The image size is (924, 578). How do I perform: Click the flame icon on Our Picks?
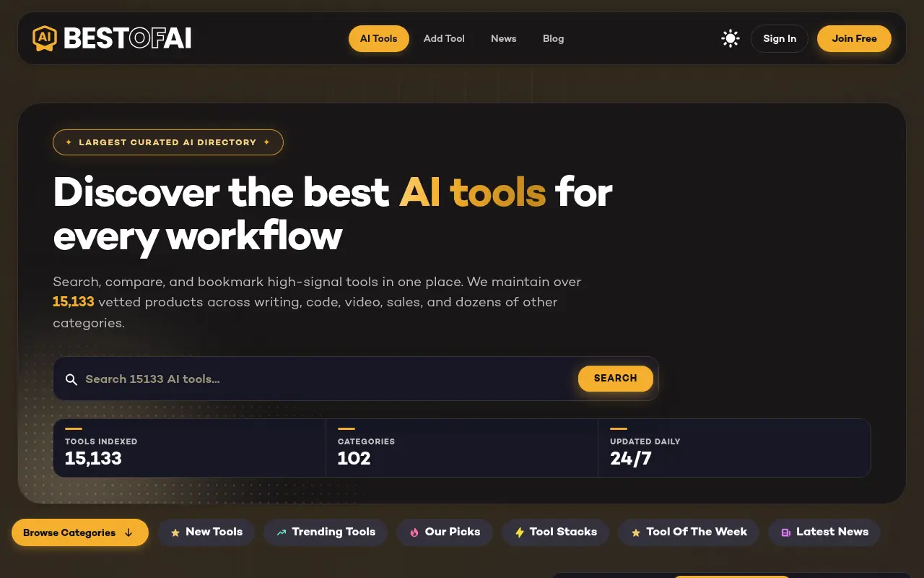414,532
